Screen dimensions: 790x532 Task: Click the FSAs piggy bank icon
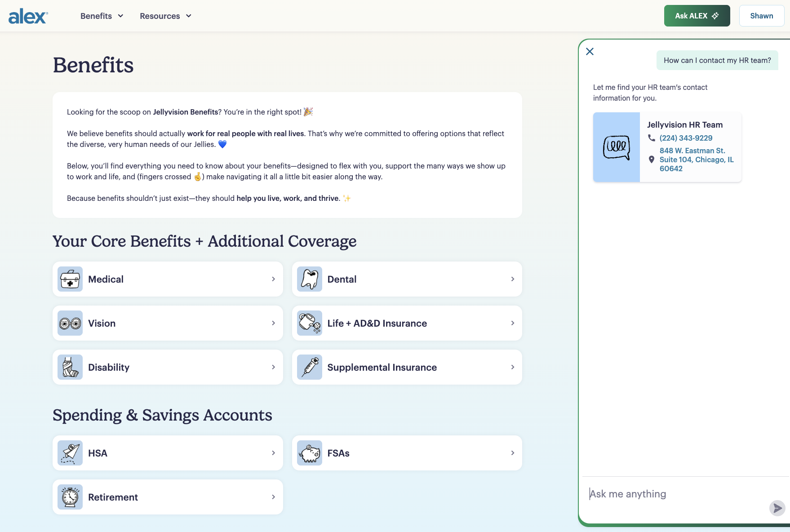[310, 453]
